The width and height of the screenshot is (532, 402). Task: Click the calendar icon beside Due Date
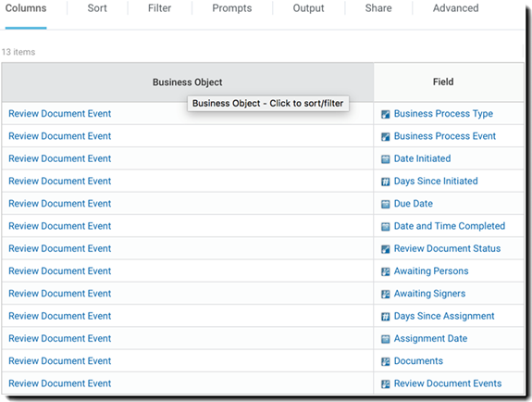(386, 204)
